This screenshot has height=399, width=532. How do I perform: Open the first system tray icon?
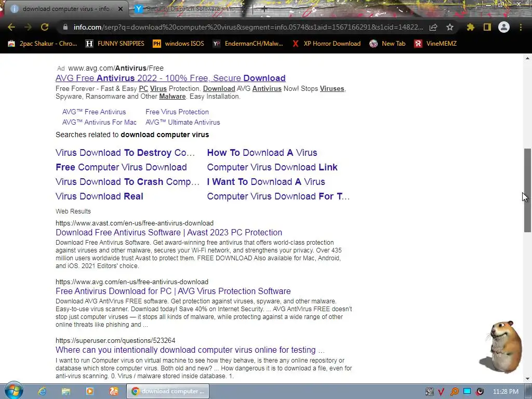(x=429, y=392)
